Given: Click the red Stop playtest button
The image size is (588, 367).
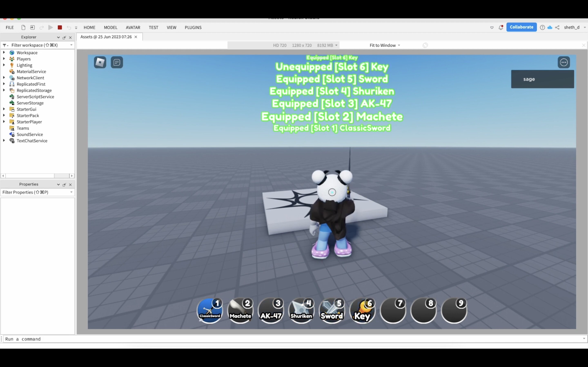Looking at the screenshot, I should coord(60,28).
